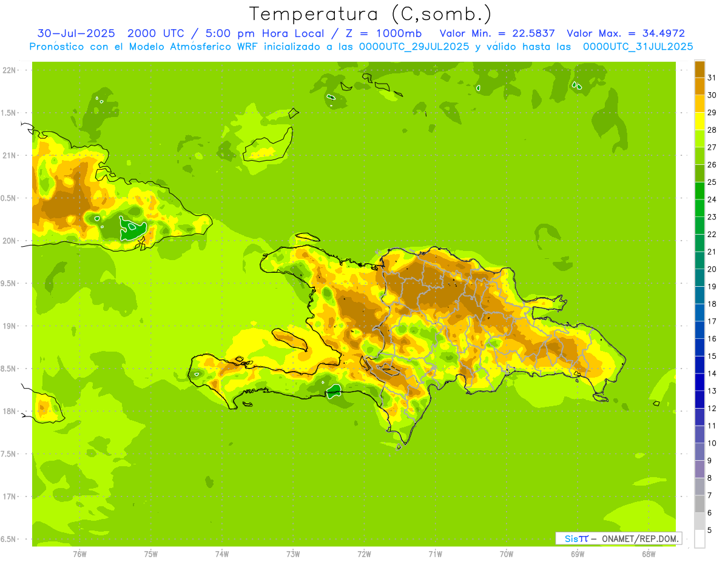728x562 pixels.
Task: Pick the dark brown swatch above 31
Action: pos(699,69)
